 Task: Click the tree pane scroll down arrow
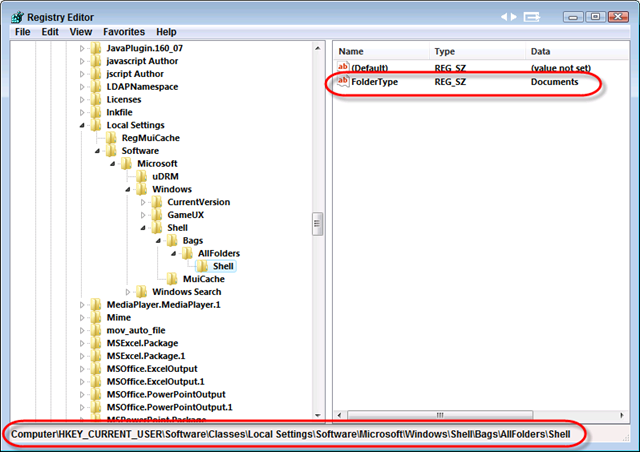pos(318,415)
